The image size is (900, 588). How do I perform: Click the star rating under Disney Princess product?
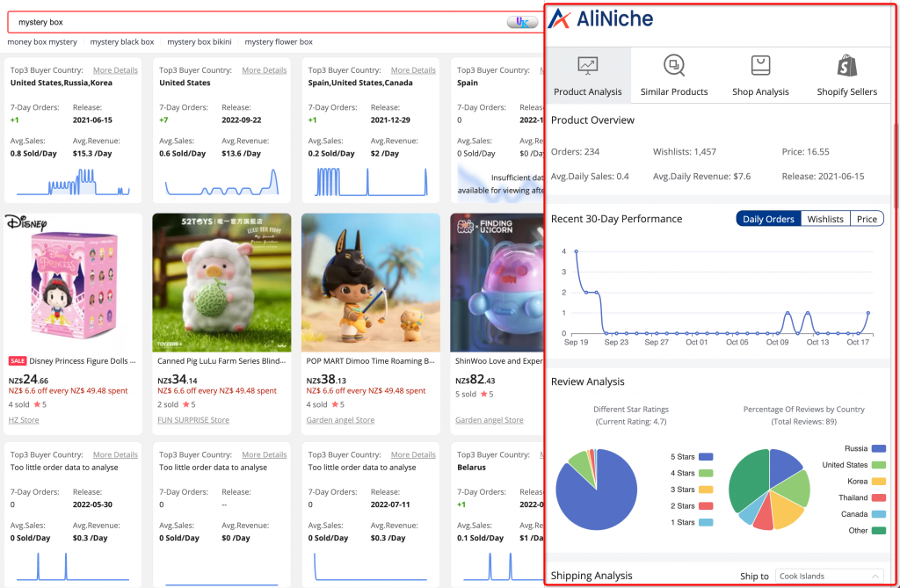[39, 404]
